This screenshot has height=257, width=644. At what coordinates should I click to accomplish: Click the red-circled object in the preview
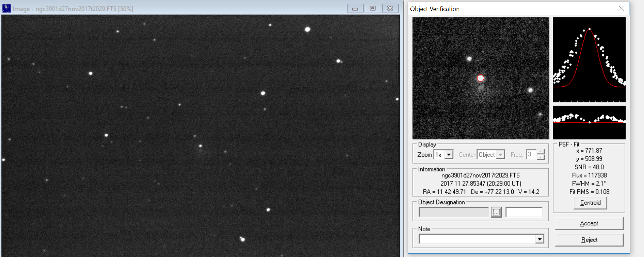(x=481, y=78)
